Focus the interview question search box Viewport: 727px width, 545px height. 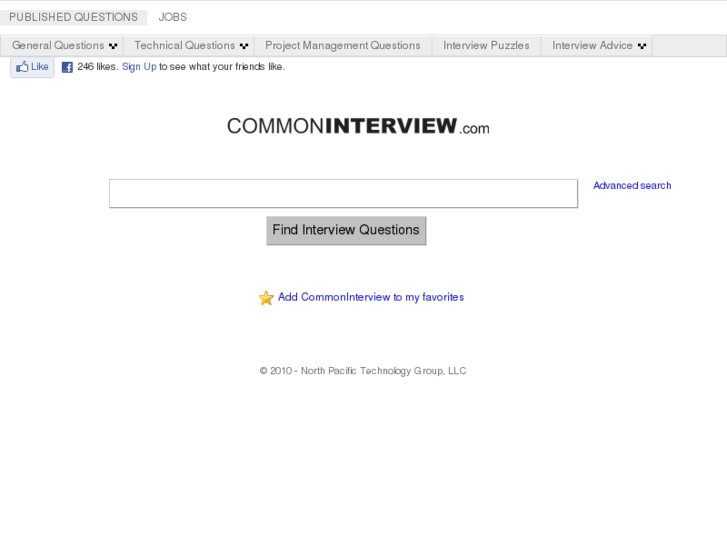point(344,193)
